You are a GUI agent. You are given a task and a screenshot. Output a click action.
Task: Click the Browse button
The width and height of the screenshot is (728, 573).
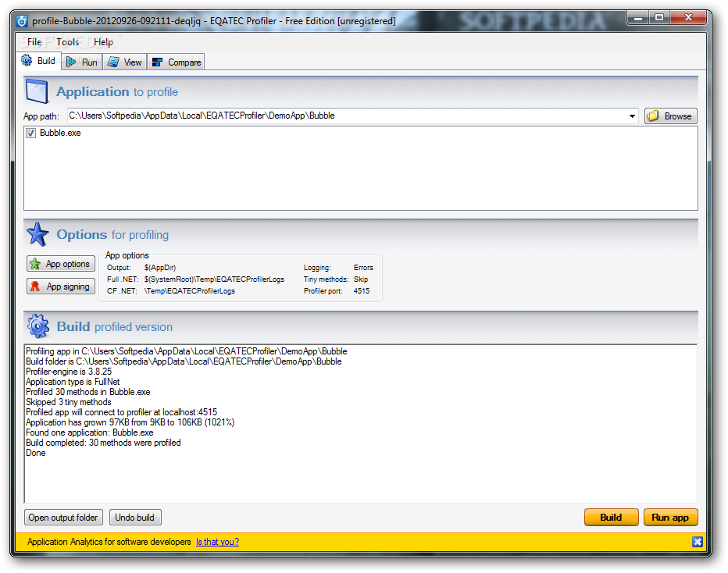(x=671, y=116)
